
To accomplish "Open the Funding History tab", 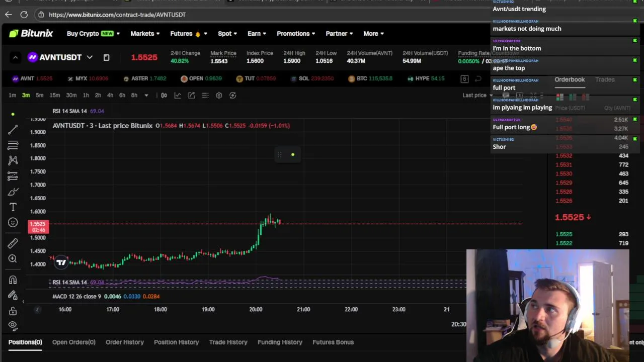I will [280, 342].
